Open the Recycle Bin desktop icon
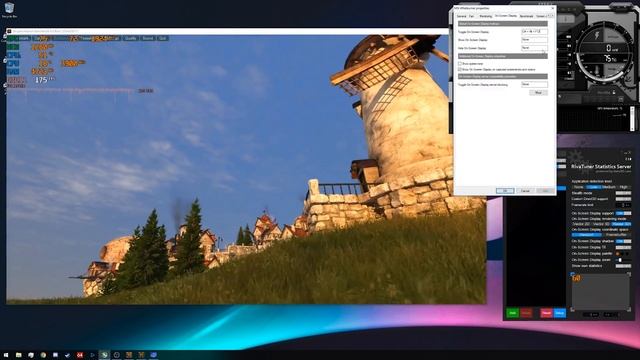The width and height of the screenshot is (640, 360). (x=9, y=10)
